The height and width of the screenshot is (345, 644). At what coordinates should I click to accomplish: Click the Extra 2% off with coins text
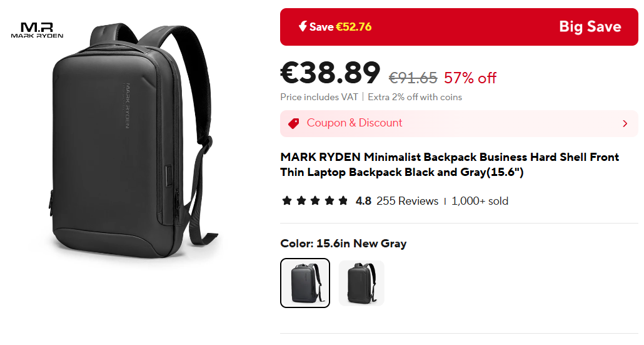click(x=415, y=97)
